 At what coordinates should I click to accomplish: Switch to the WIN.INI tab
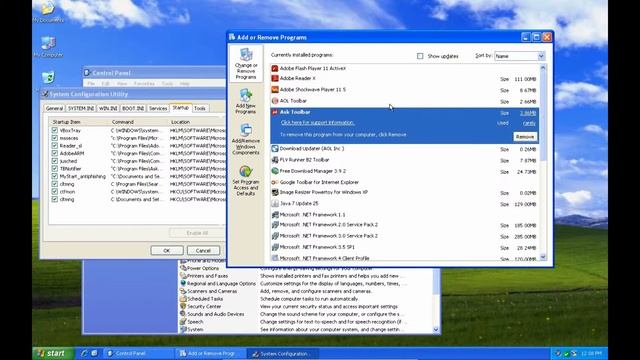point(108,109)
